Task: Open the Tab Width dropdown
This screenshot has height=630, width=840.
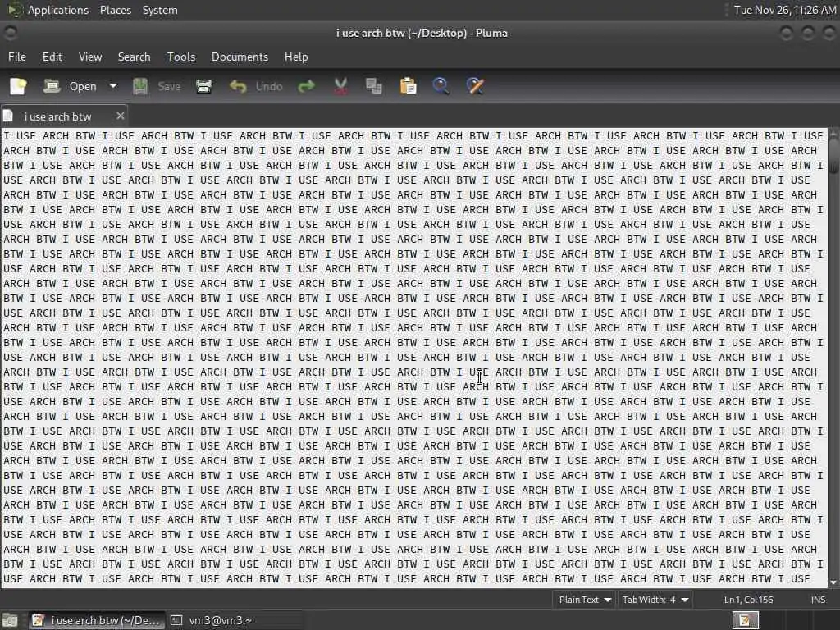Action: tap(655, 600)
